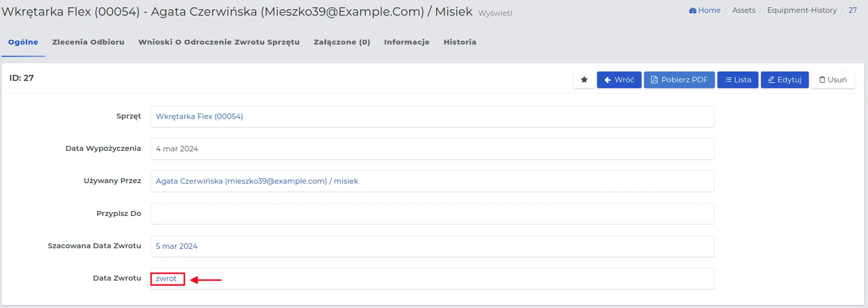Select the Załączone (0) tab
The height and width of the screenshot is (308, 868).
342,42
